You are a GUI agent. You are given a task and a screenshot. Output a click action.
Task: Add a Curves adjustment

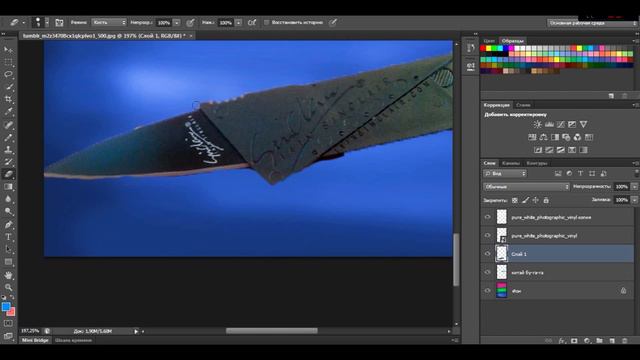coord(560,124)
